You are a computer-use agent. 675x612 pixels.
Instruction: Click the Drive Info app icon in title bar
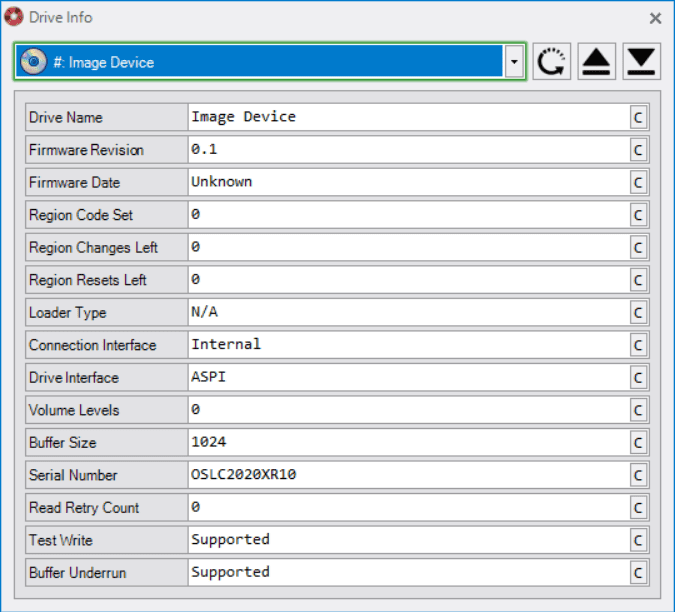(14, 17)
